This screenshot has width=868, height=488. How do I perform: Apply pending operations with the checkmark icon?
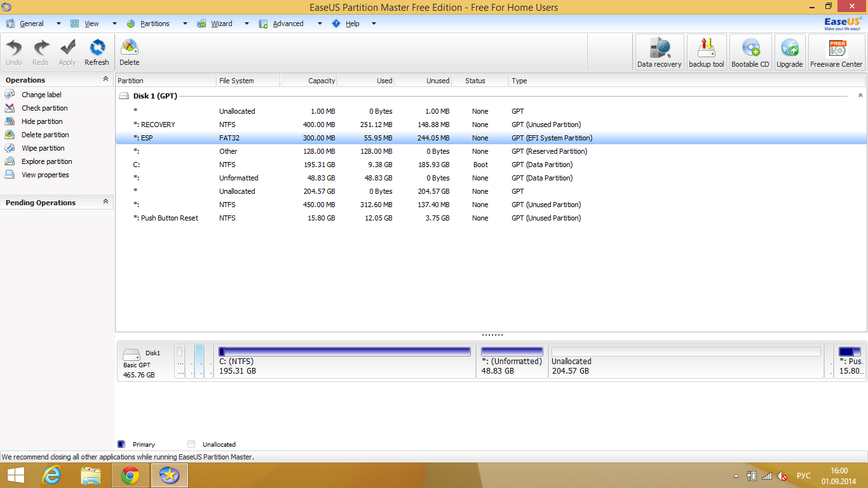(67, 52)
